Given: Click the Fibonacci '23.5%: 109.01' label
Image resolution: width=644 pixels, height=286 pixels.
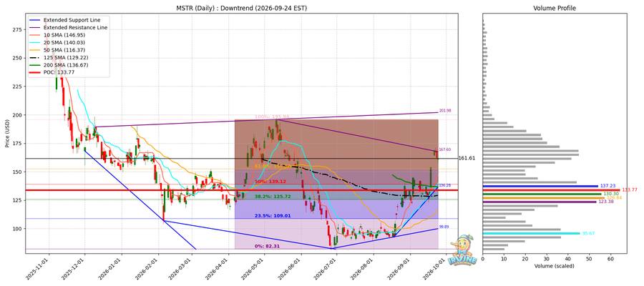Looking at the screenshot, I should click(273, 215).
